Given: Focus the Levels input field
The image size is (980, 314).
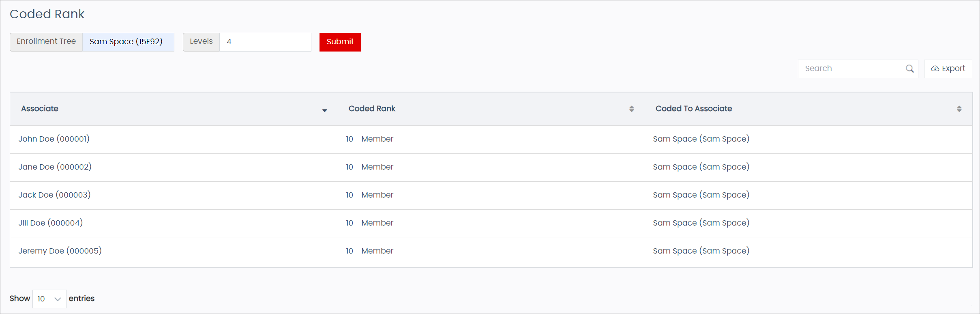Looking at the screenshot, I should click(265, 42).
